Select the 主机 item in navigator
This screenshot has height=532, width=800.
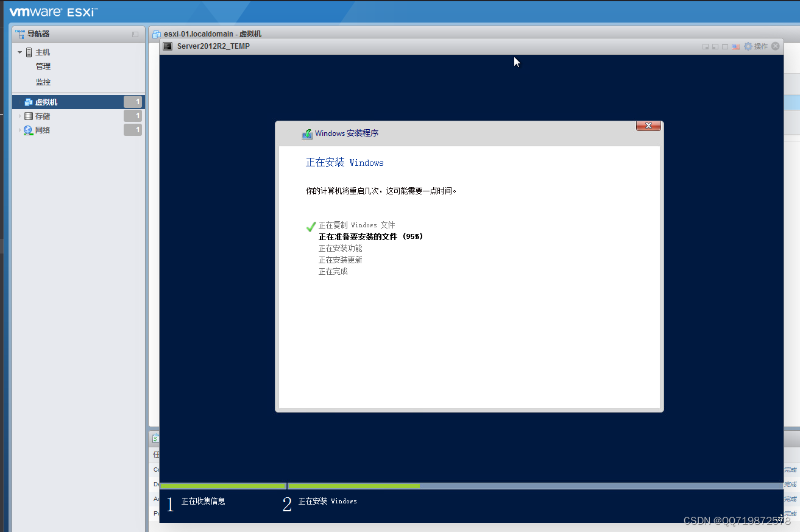click(43, 52)
